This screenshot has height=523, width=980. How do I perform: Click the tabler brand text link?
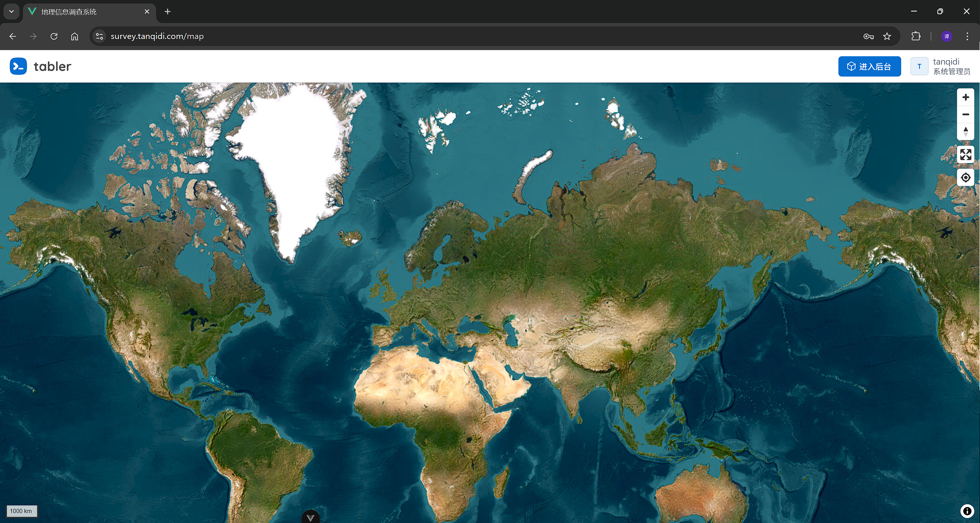click(x=52, y=67)
